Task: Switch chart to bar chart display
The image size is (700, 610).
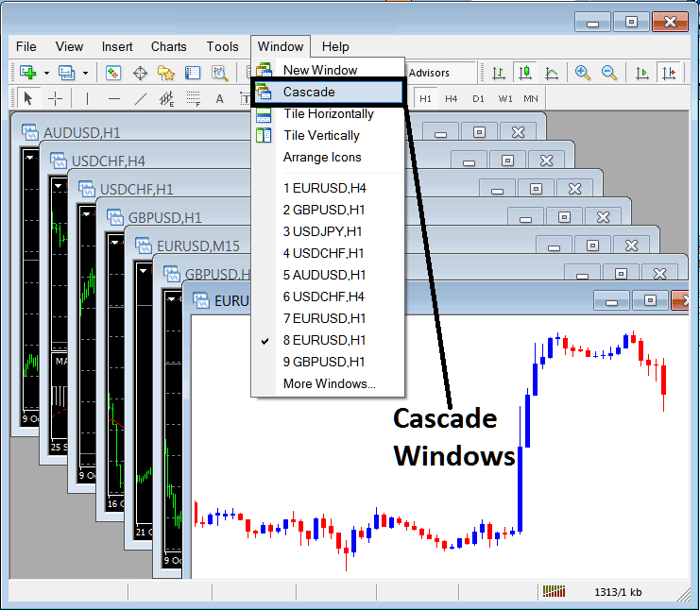Action: coord(495,73)
